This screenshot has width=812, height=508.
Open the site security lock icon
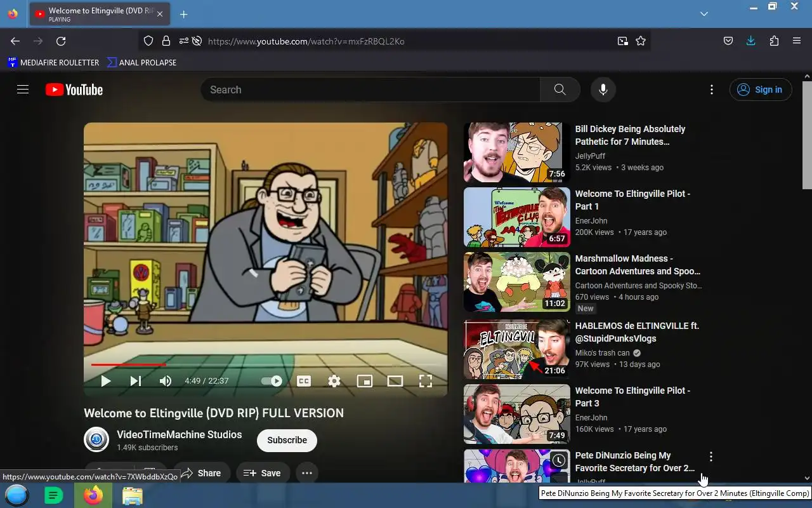166,41
